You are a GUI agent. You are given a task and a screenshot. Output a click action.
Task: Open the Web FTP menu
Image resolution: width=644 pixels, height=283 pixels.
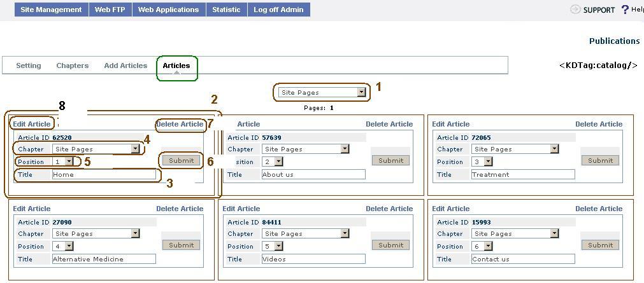[x=111, y=10]
